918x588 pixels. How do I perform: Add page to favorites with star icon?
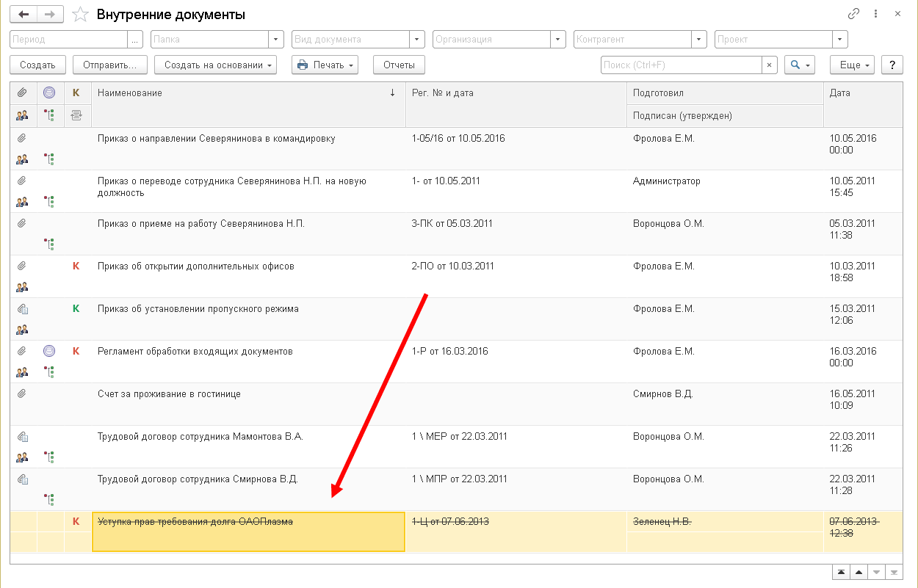coord(81,15)
